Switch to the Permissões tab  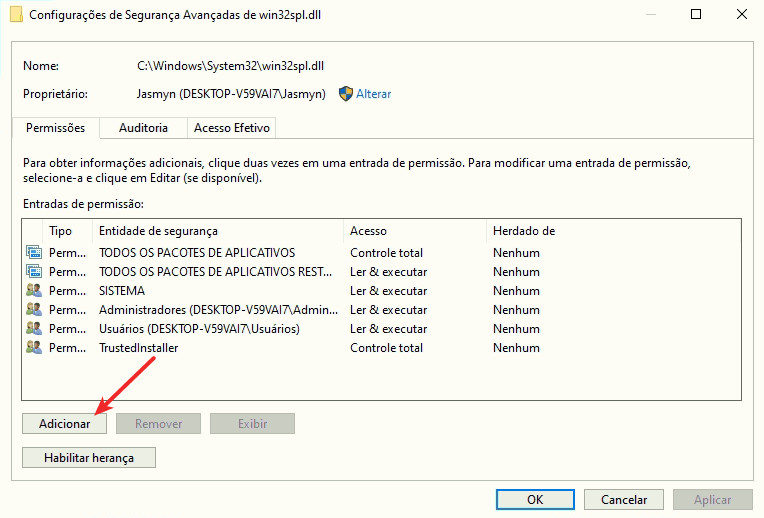tap(56, 128)
